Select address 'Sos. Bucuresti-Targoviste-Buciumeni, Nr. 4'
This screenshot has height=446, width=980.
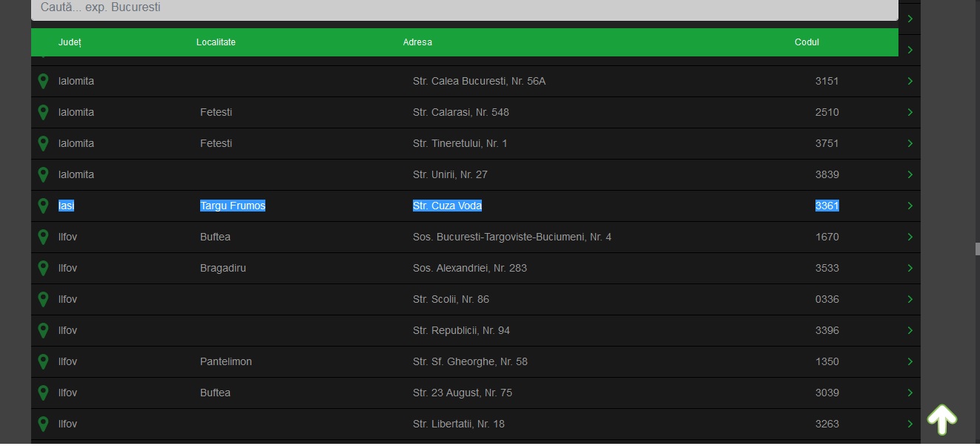pos(512,237)
